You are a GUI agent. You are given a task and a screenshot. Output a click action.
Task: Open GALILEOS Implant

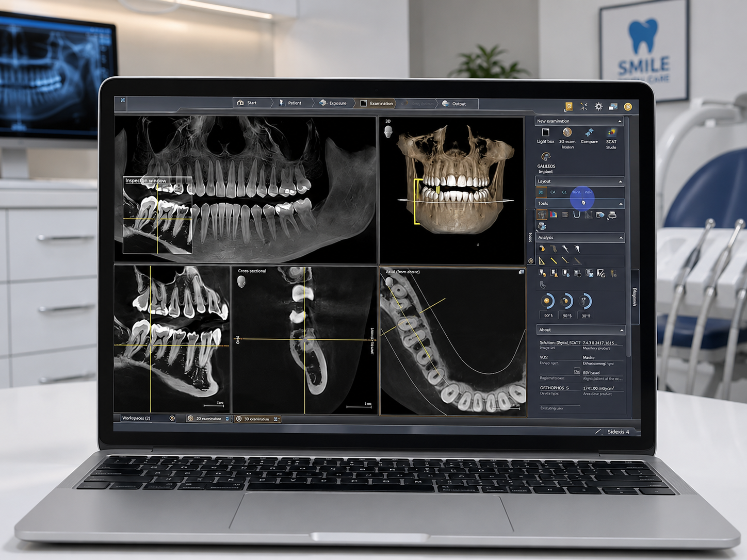546,162
